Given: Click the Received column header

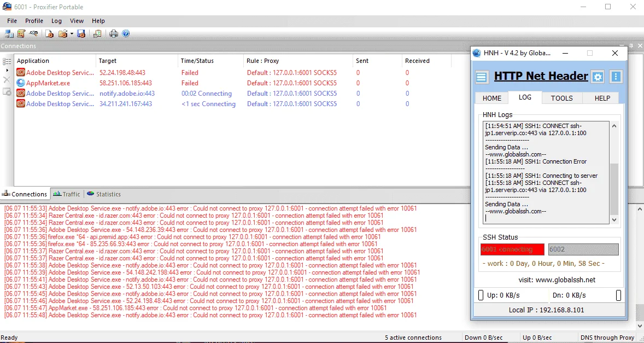Looking at the screenshot, I should 426,61.
